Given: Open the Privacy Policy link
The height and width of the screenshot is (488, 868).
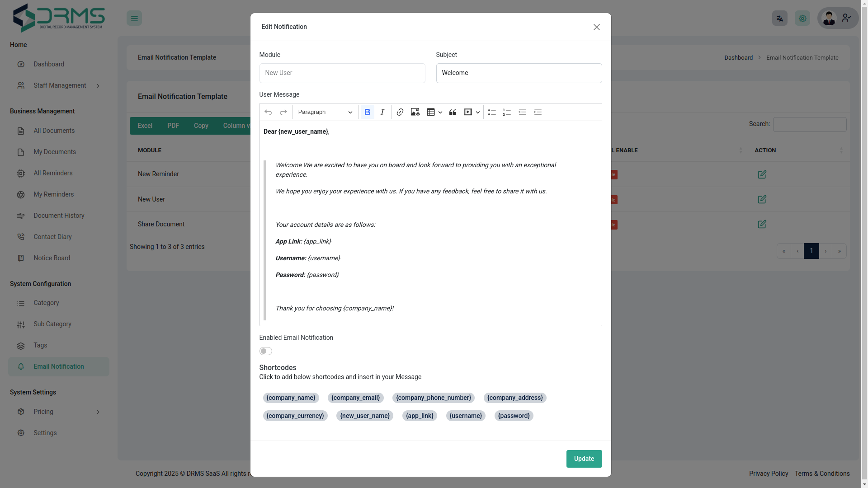Looking at the screenshot, I should click(x=768, y=474).
